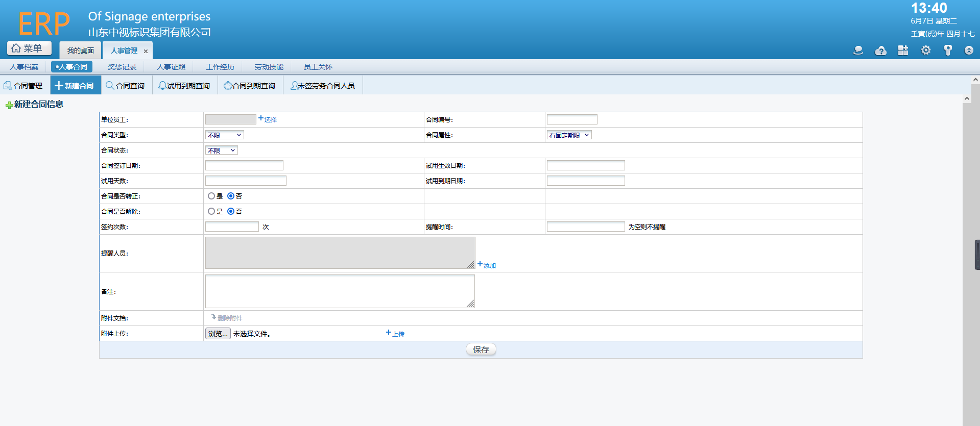Click the 保存 button
Screen dimensions: 980x426
(481, 349)
